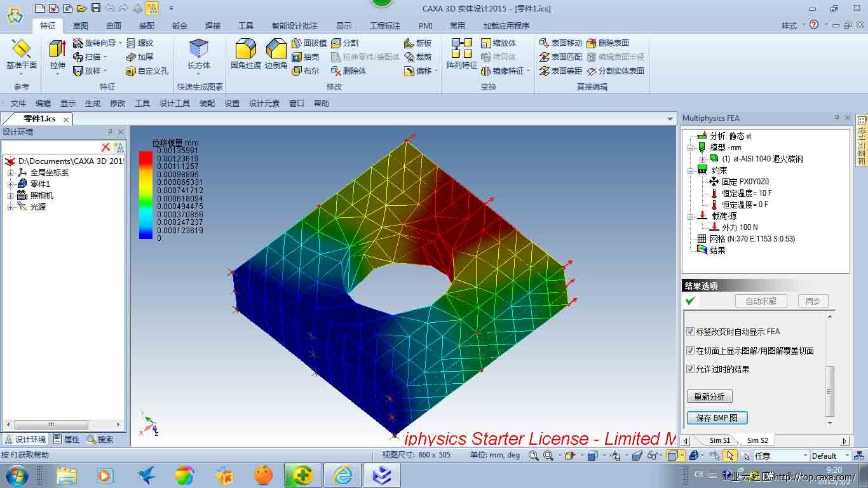This screenshot has width=868, height=488.
Task: Open the 扫描 sweep dropdown arrow
Action: (105, 57)
